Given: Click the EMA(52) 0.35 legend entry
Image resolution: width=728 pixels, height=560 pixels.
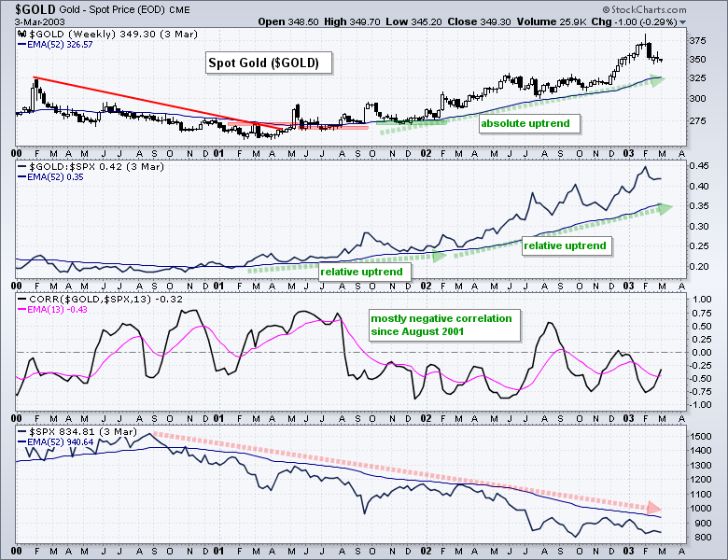Looking at the screenshot, I should click(x=50, y=177).
